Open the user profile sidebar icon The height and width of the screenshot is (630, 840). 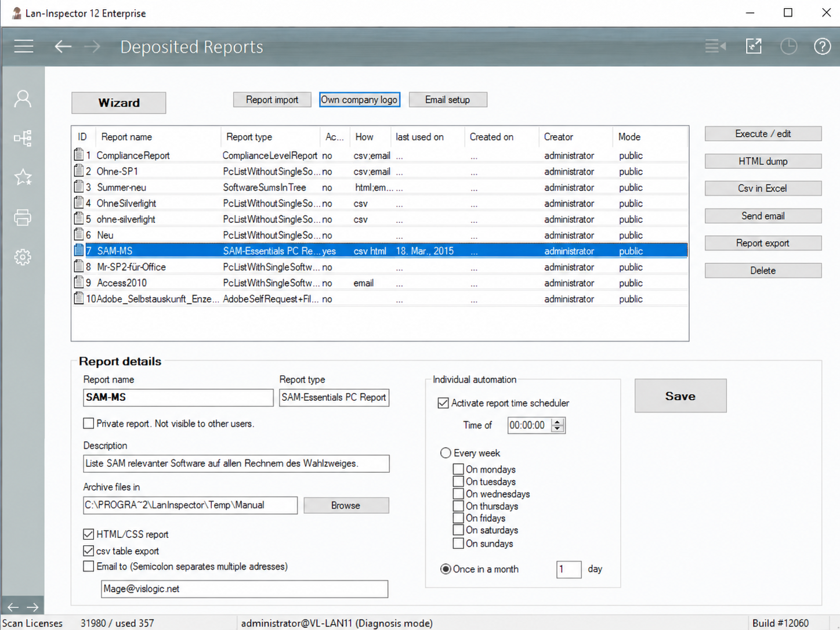pyautogui.click(x=23, y=99)
